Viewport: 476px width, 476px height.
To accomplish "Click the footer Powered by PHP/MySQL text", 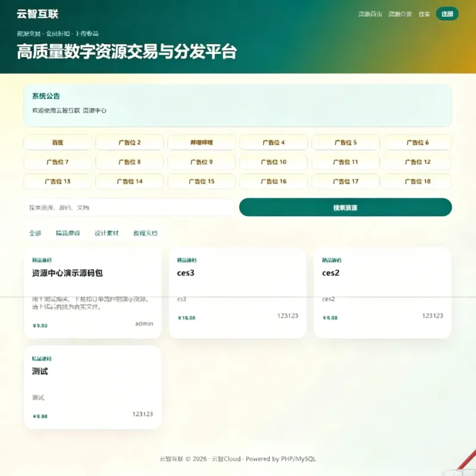I will [281, 459].
